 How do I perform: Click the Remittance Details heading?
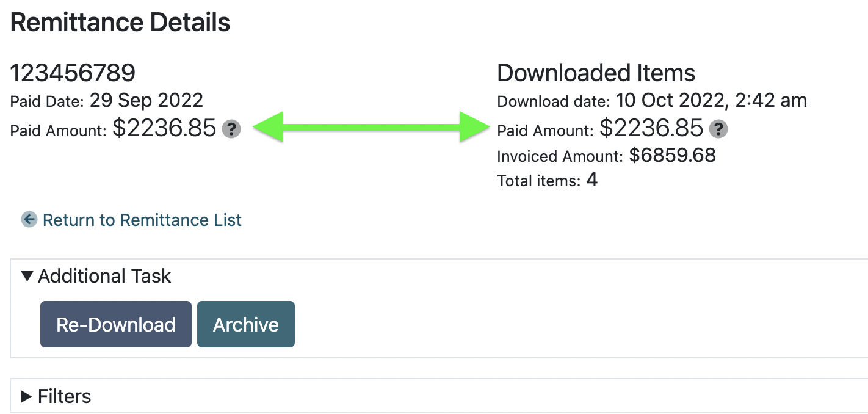120,23
